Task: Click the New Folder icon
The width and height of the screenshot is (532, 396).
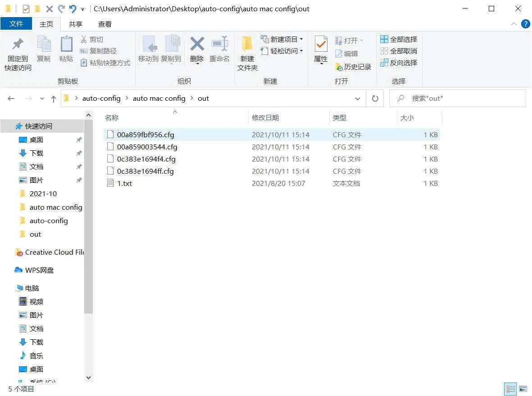Action: click(247, 45)
